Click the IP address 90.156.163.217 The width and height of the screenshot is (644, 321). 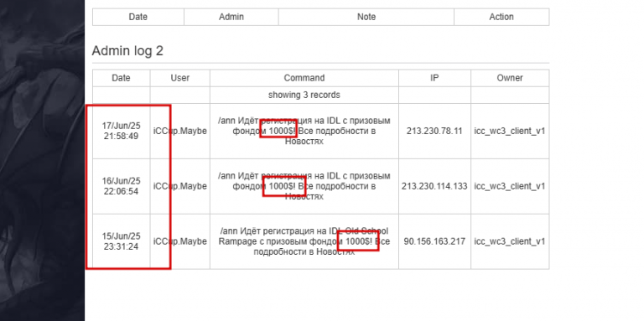point(434,241)
